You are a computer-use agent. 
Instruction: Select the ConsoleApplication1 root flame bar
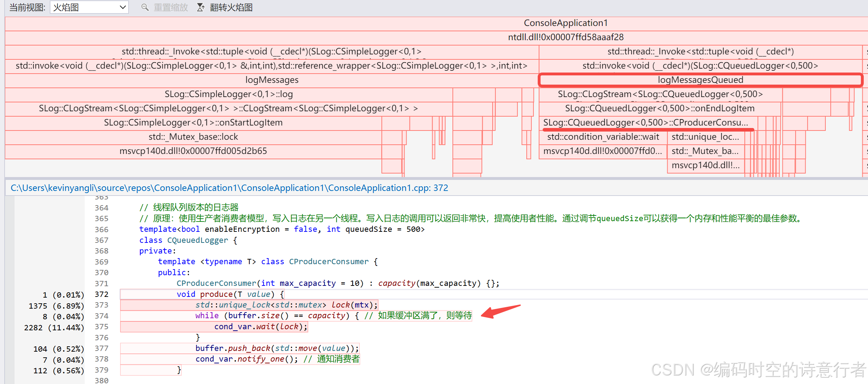[565, 23]
